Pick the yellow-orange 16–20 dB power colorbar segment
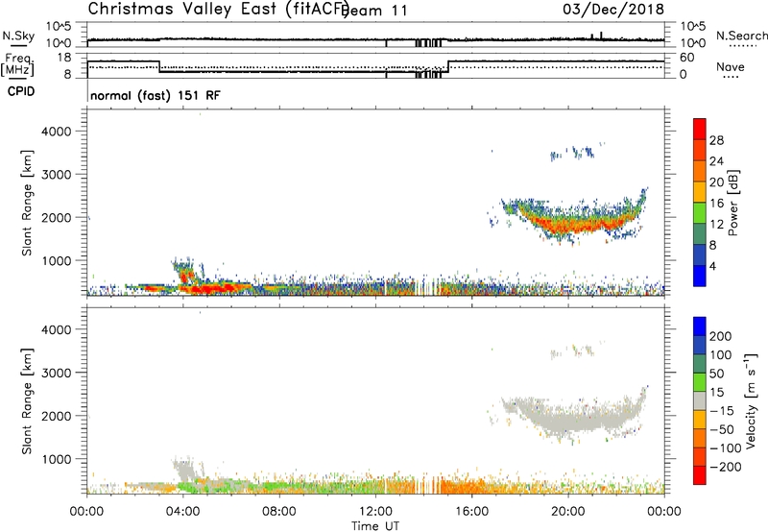 [x=700, y=192]
